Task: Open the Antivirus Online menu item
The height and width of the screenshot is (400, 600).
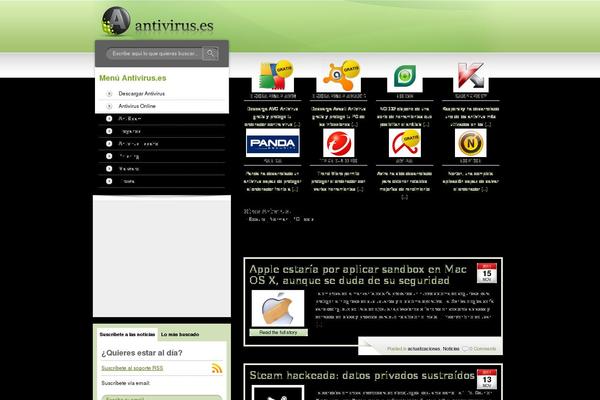Action: [x=137, y=106]
